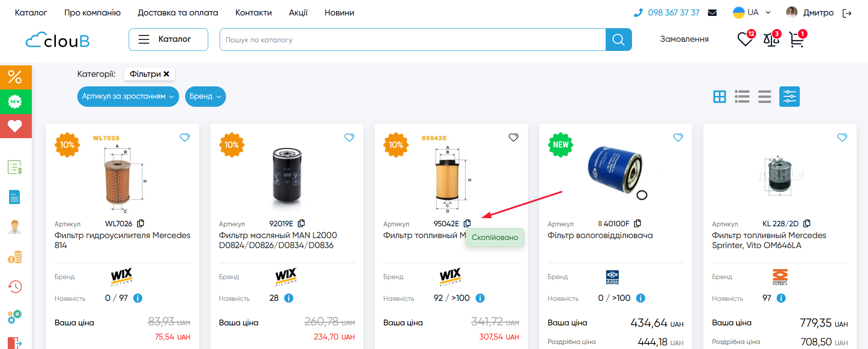Image resolution: width=868 pixels, height=349 pixels.
Task: Copy article number WL7026
Action: [x=141, y=224]
